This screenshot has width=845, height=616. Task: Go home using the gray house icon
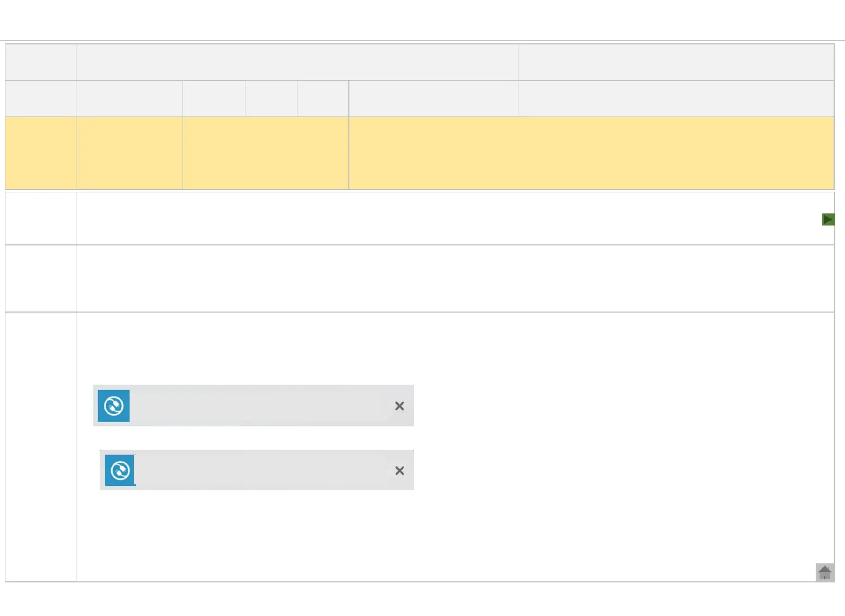click(x=824, y=572)
